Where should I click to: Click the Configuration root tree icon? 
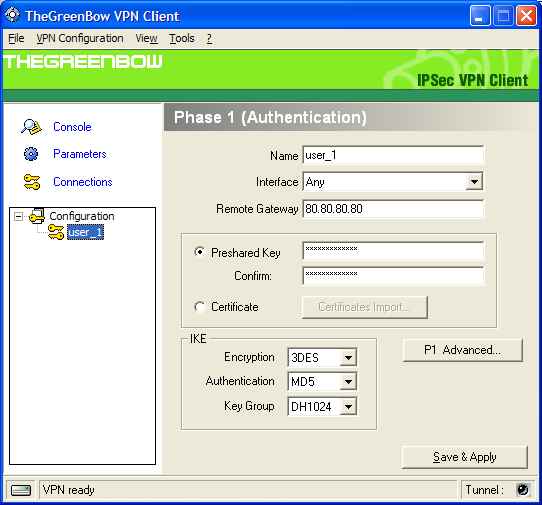pos(37,216)
